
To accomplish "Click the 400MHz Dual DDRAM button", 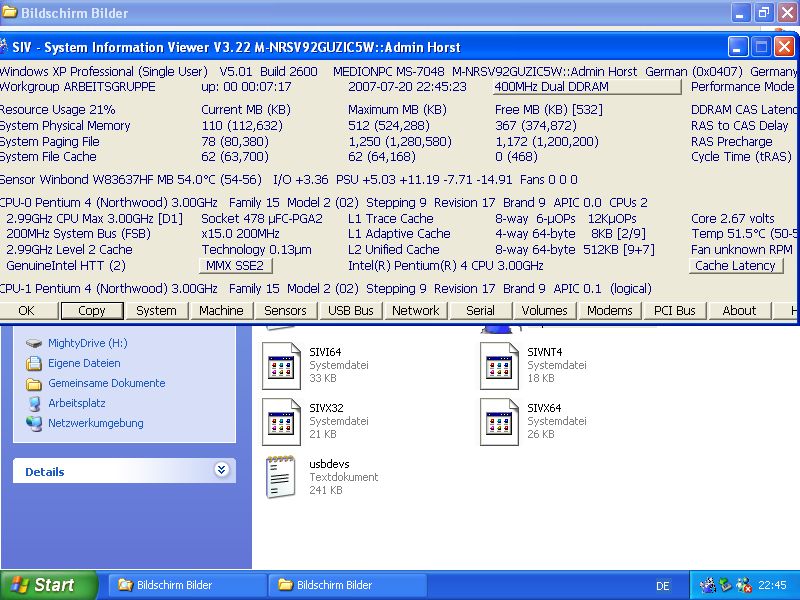I will click(587, 87).
